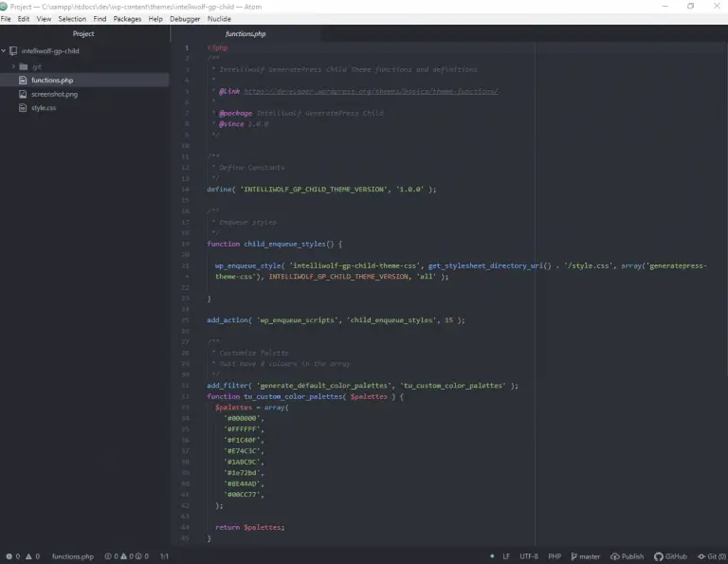Image resolution: width=728 pixels, height=564 pixels.
Task: Click the 1:1 cursor position indicator
Action: click(x=164, y=556)
